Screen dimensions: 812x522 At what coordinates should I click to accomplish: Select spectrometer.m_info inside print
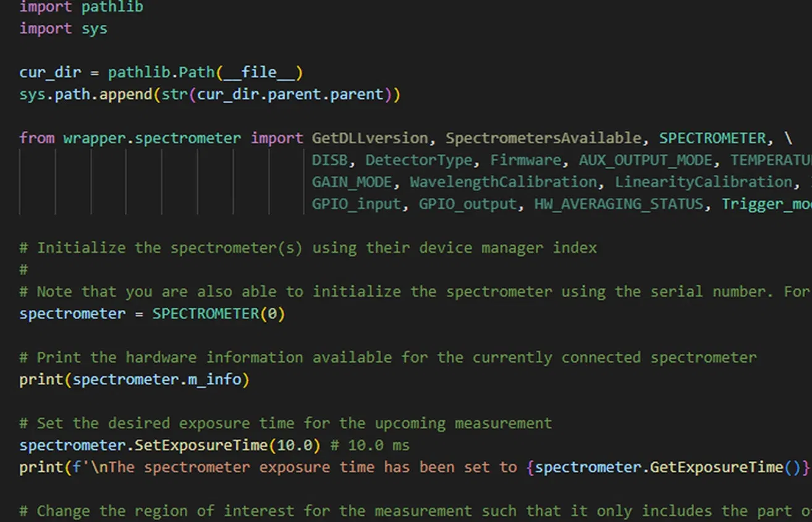point(158,379)
